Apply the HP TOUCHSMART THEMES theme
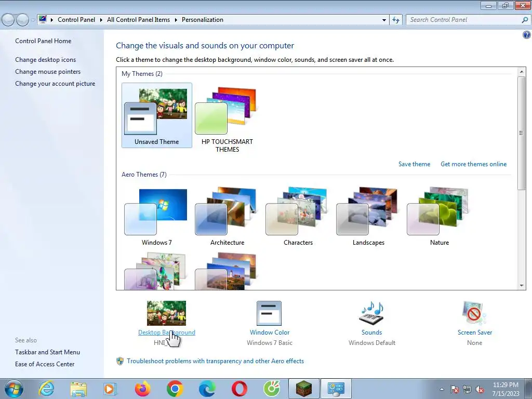The width and height of the screenshot is (532, 399). pyautogui.click(x=227, y=119)
